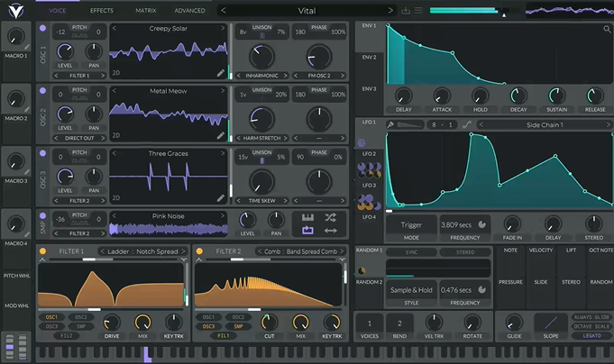Route OSC2 into Filter 1
The image size is (614, 364).
[x=80, y=317]
